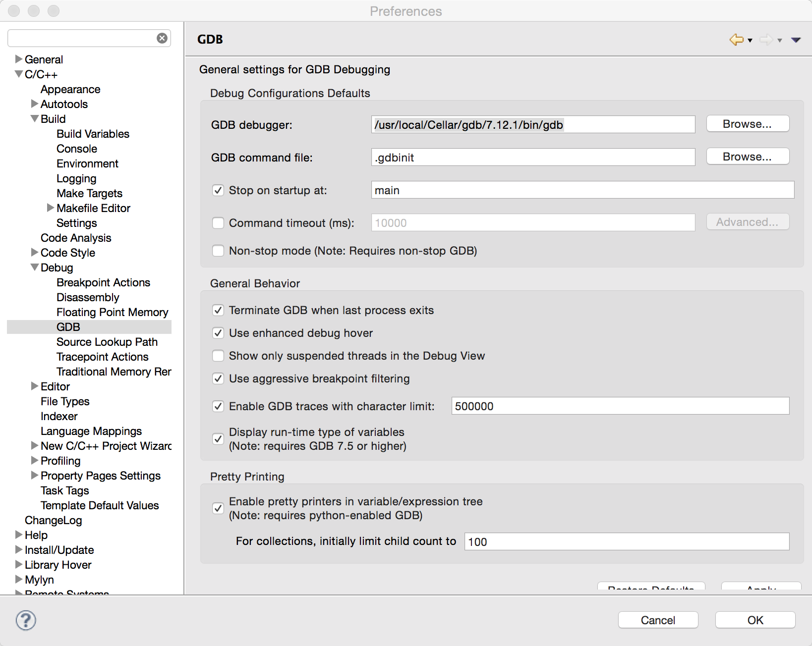
Task: Open the help question mark icon
Action: (26, 620)
